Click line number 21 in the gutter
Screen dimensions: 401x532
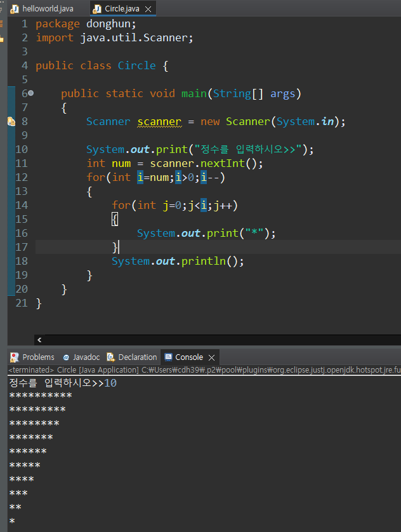tap(22, 303)
